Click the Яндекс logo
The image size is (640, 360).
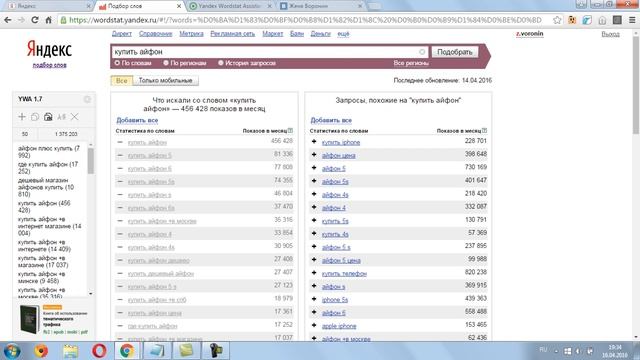click(x=49, y=49)
